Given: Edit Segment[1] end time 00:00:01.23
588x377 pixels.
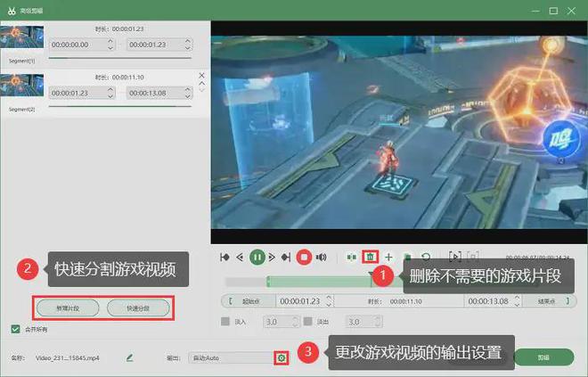Looking at the screenshot, I should pos(156,45).
